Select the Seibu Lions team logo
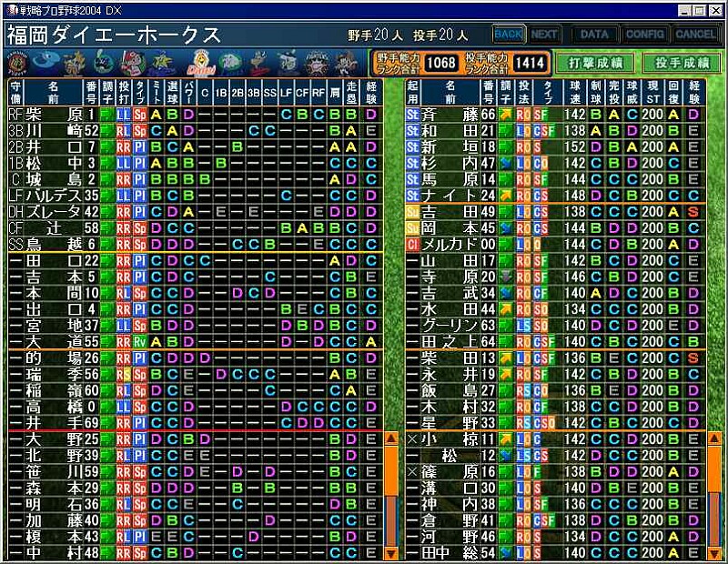The image size is (728, 564). pyautogui.click(x=231, y=63)
